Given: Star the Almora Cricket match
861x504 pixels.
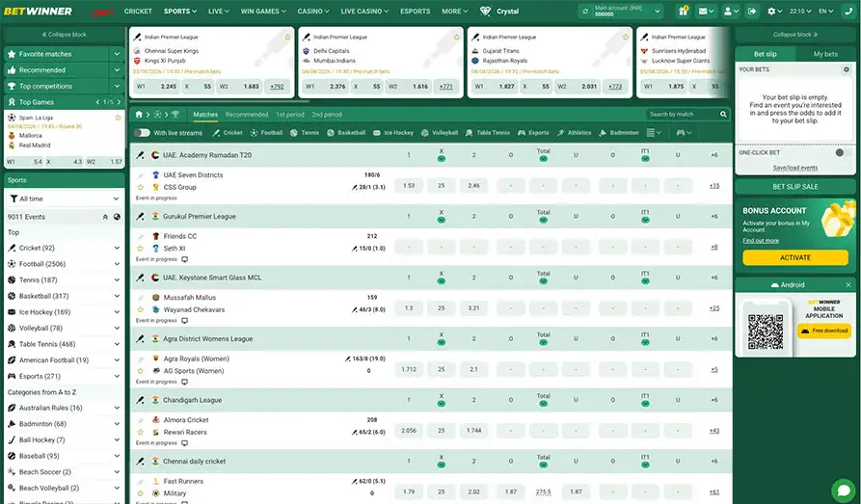Looking at the screenshot, I should coord(141,432).
